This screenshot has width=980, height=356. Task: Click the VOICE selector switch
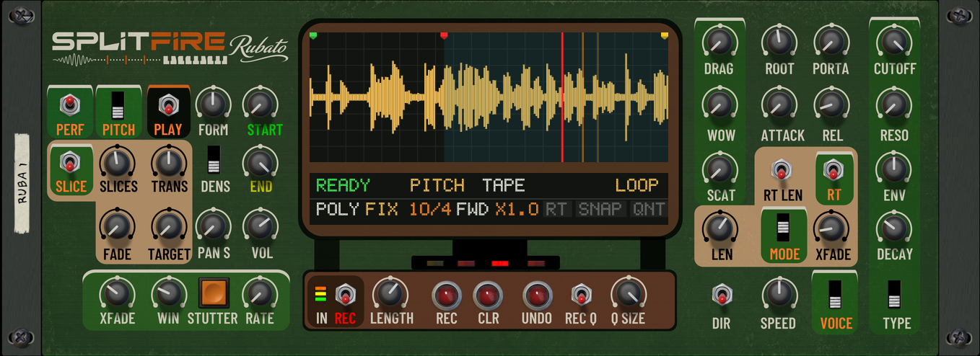tap(834, 297)
